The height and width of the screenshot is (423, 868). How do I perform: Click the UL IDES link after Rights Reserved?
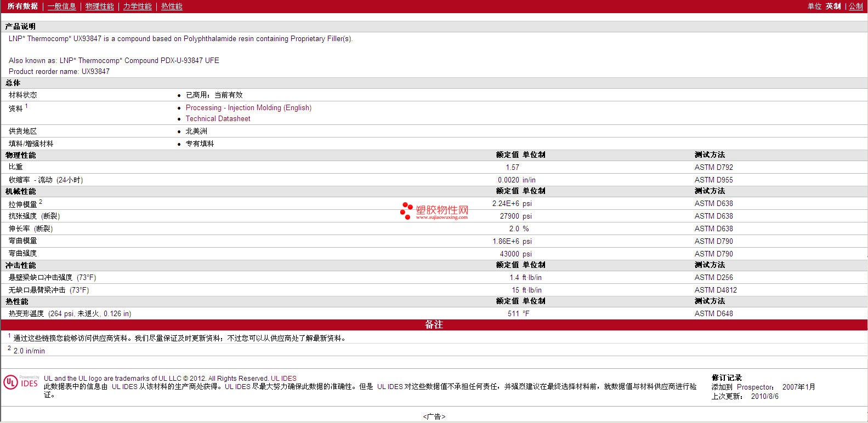point(283,379)
